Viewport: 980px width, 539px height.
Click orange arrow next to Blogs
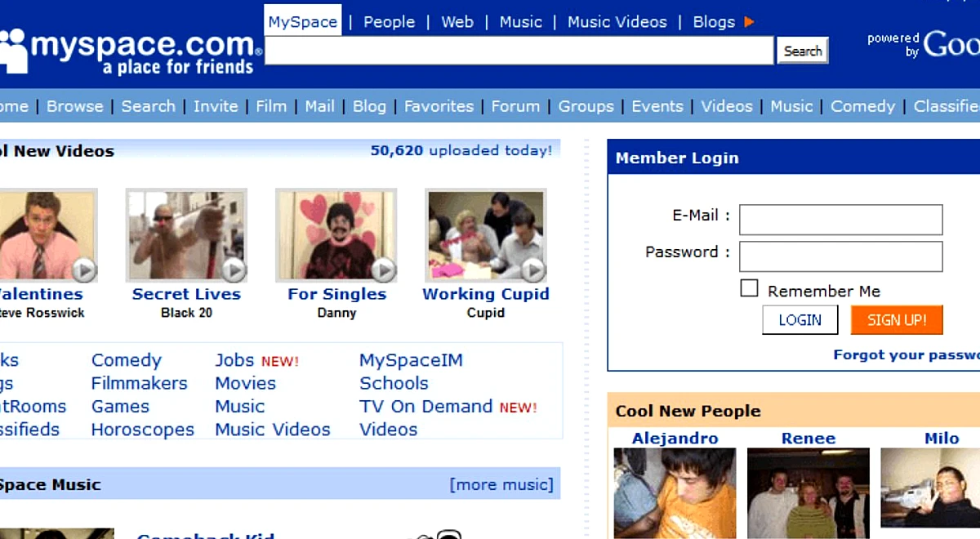pyautogui.click(x=749, y=22)
